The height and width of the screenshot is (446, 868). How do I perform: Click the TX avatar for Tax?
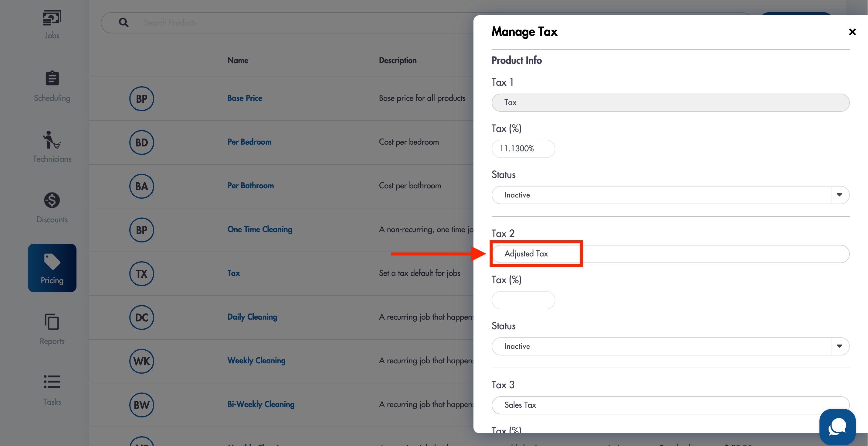pos(141,274)
